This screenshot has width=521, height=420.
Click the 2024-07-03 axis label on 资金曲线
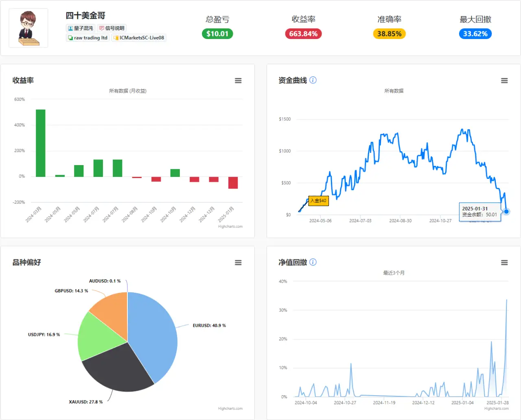tap(360, 221)
